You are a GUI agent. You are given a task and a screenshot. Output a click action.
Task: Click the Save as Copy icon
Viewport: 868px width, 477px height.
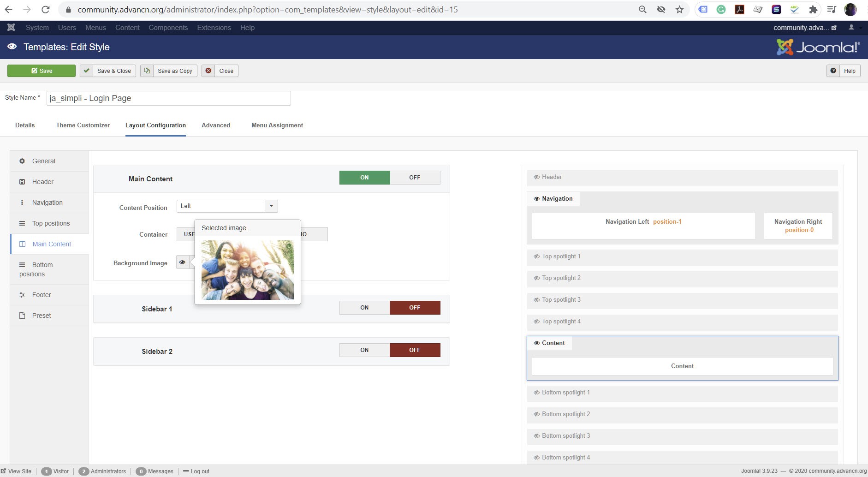click(147, 71)
